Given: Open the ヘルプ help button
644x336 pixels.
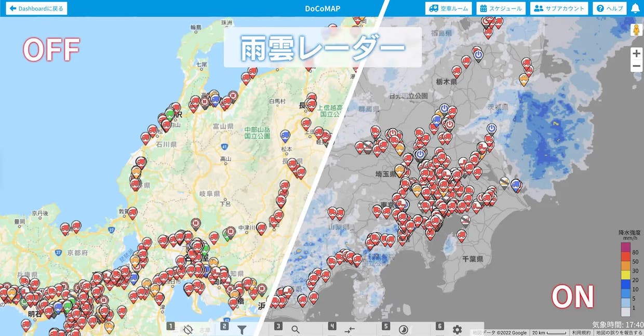Looking at the screenshot, I should click(x=610, y=8).
